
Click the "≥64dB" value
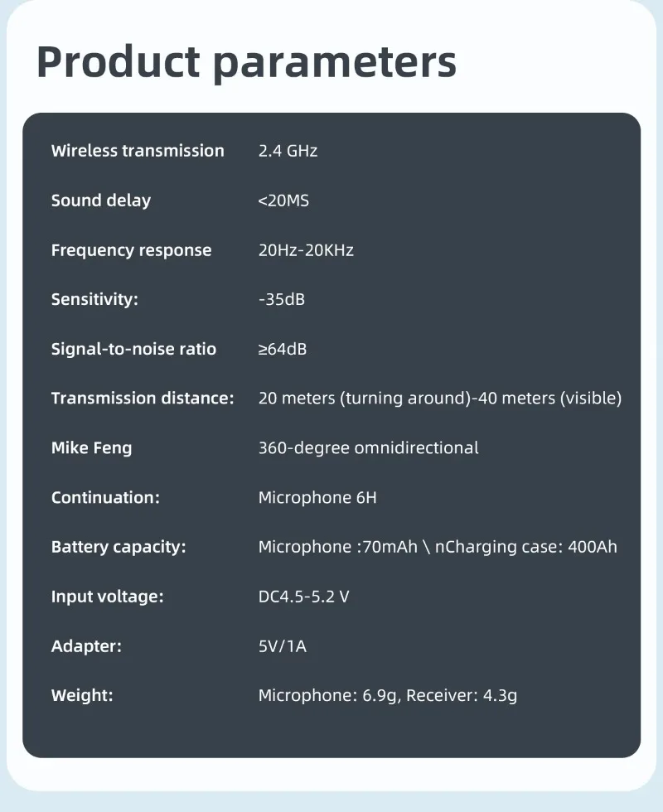(x=283, y=349)
